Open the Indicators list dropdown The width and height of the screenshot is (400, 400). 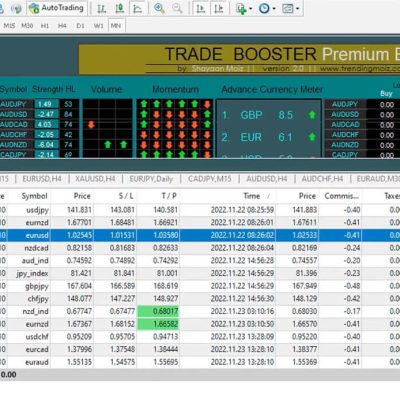coord(244,9)
